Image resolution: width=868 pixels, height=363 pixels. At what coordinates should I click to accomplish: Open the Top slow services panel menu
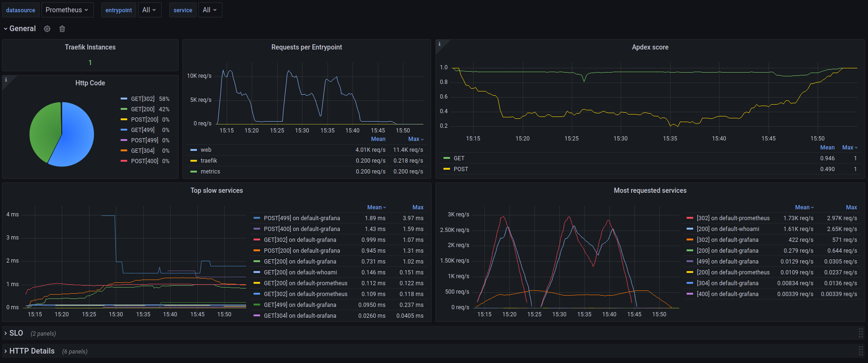pos(216,190)
